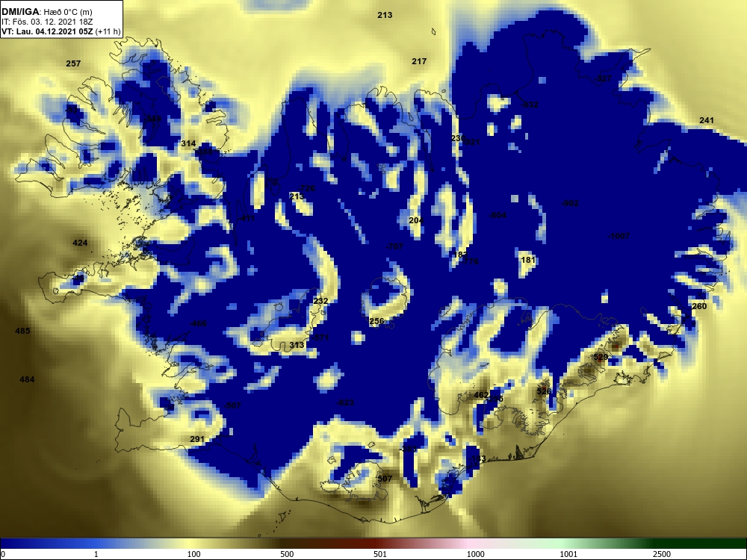
Task: Click the '2500' label on the color scale
Action: [662, 554]
